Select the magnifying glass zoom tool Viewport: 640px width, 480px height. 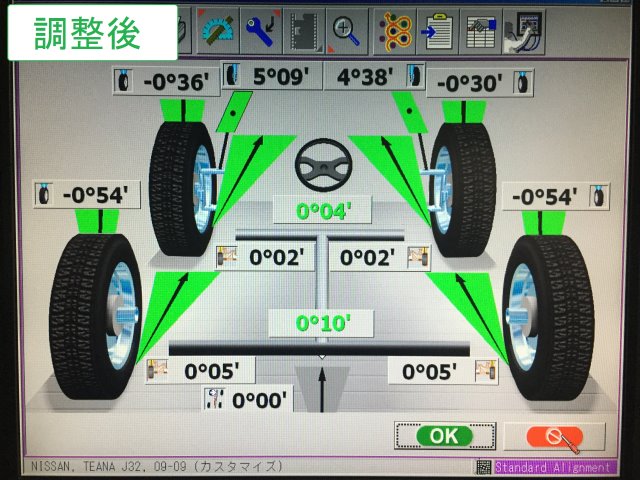[x=346, y=30]
